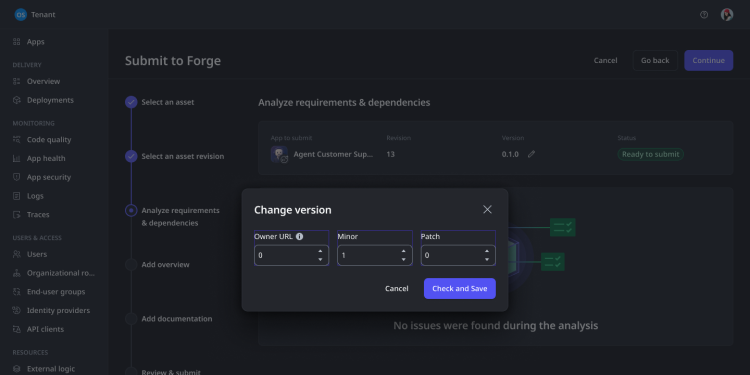Screen dimensions: 750x375
Task: Increment the Patch version number
Action: pyautogui.click(x=486, y=251)
